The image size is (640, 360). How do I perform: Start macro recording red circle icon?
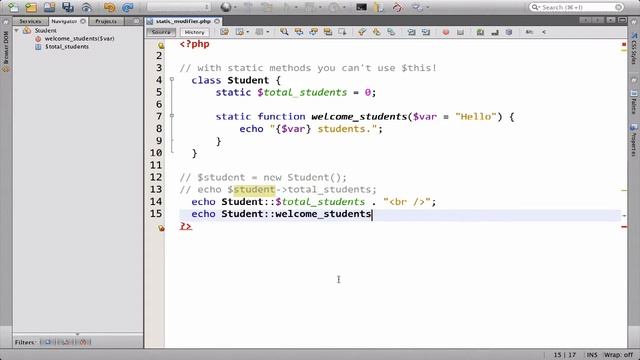pos(446,32)
